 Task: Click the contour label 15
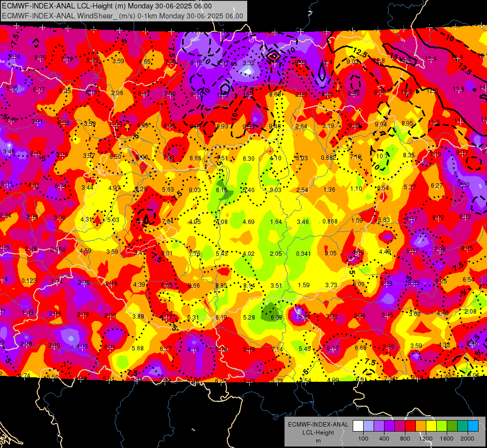[394, 56]
